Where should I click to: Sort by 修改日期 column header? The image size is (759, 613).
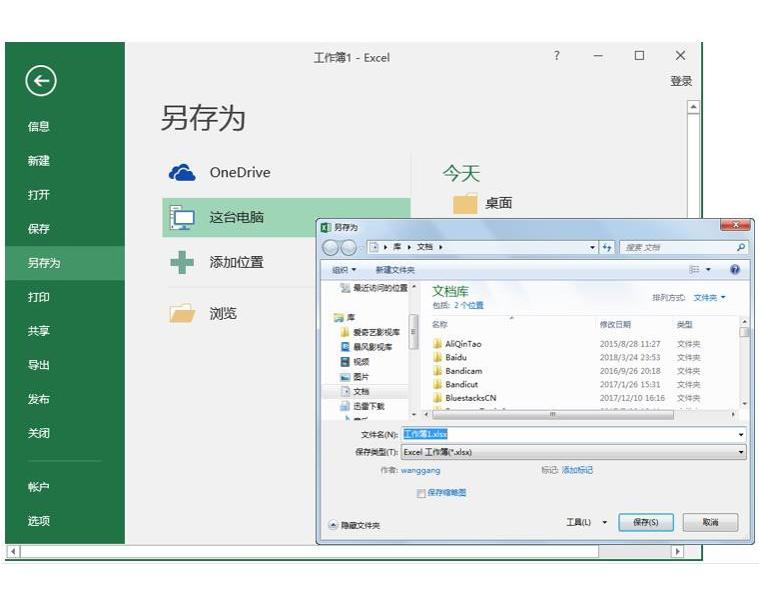[x=615, y=324]
